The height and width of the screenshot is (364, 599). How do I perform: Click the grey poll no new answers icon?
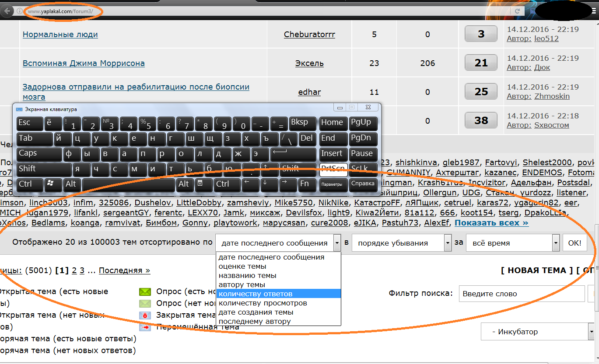point(145,304)
